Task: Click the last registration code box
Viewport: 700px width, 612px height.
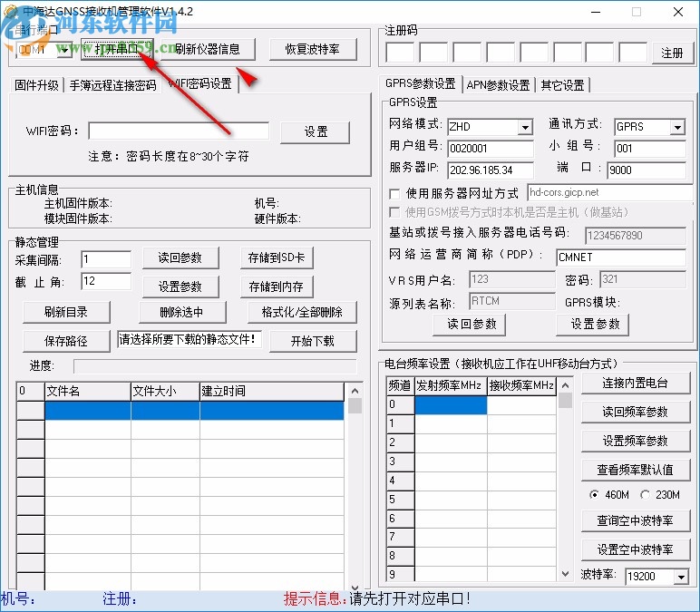Action: coord(633,53)
